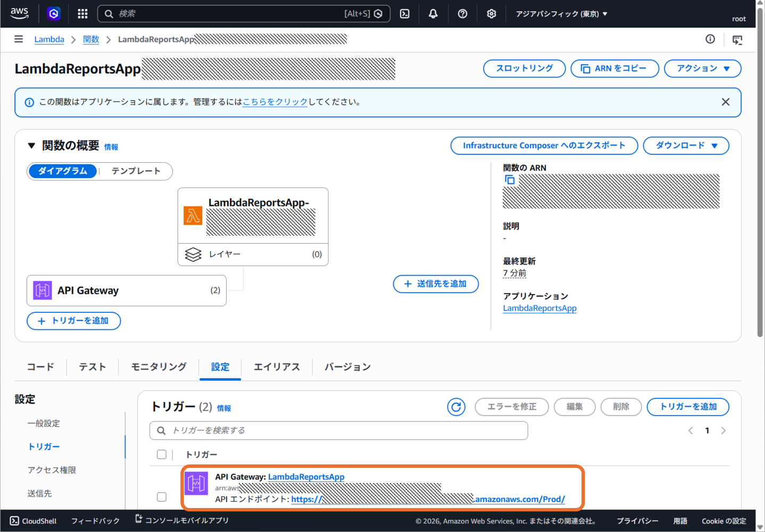Open the notifications bell
Screen dimensions: 765x532
433,14
